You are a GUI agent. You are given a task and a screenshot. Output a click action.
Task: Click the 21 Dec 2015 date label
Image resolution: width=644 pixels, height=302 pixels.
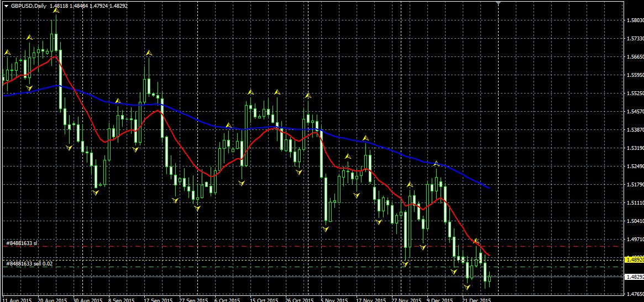(477, 299)
